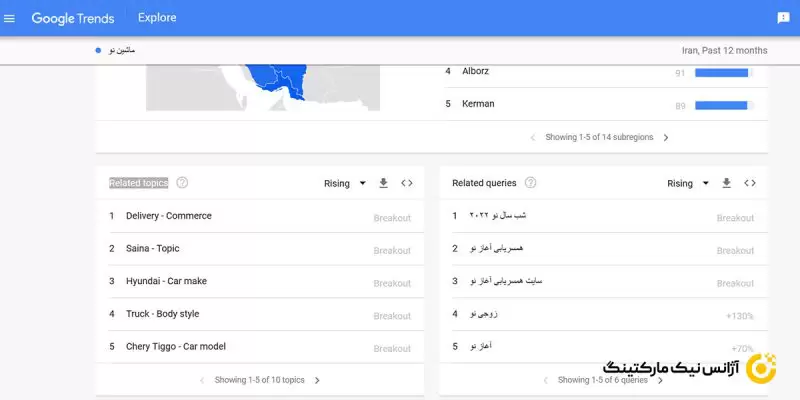This screenshot has width=800, height=400.
Task: Show next page of related topics
Action: [317, 380]
